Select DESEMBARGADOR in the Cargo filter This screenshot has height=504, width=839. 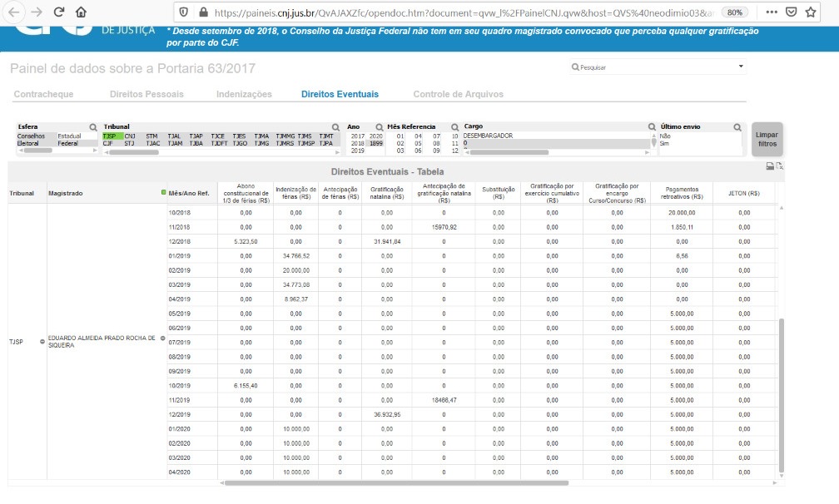pyautogui.click(x=488, y=136)
